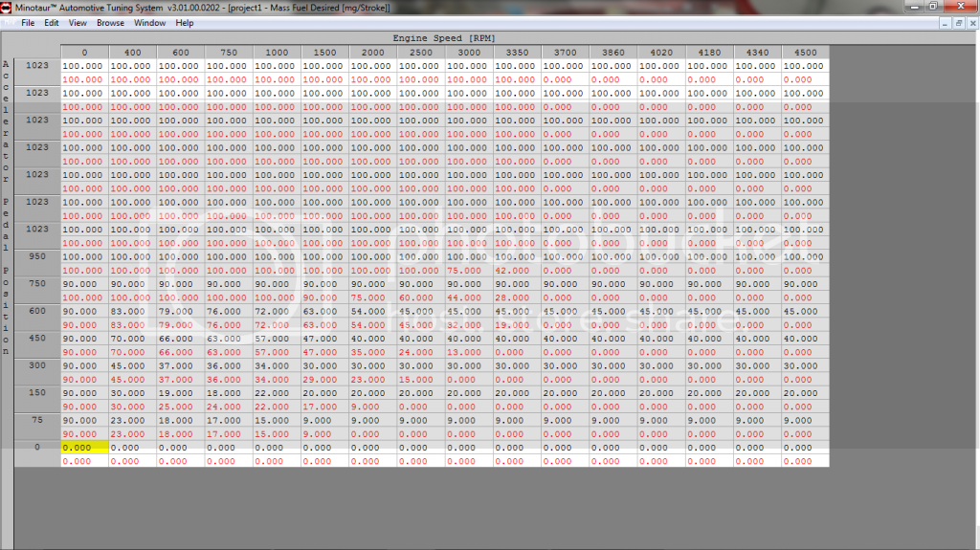Select the 750 RPM column header
980x550 pixels.
pyautogui.click(x=229, y=53)
